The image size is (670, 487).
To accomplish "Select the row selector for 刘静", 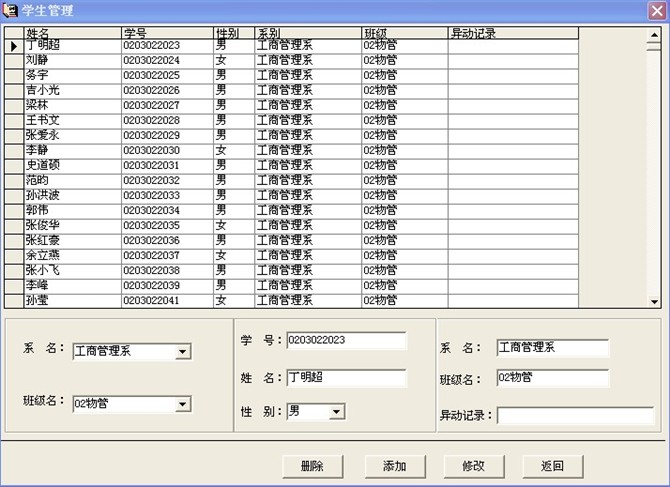I will point(14,61).
